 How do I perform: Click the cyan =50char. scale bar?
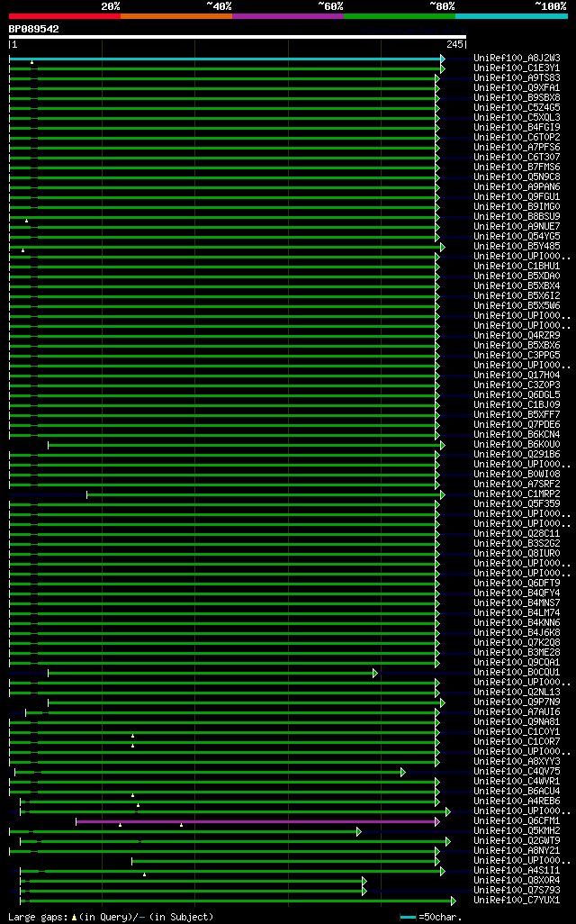[408, 917]
